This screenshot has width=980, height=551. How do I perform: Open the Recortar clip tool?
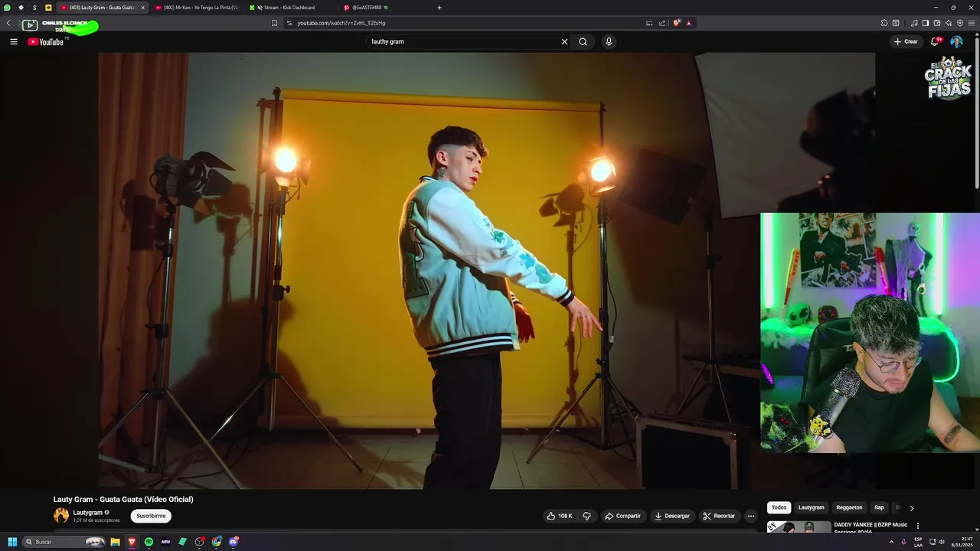719,516
